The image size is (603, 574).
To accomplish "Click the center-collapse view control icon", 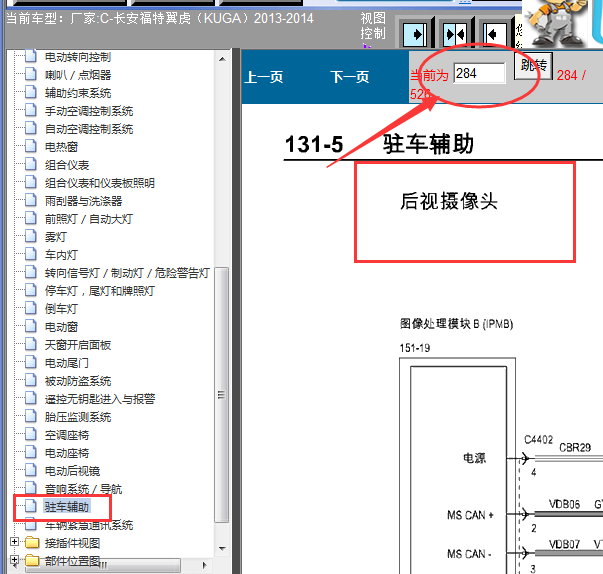I will point(455,35).
